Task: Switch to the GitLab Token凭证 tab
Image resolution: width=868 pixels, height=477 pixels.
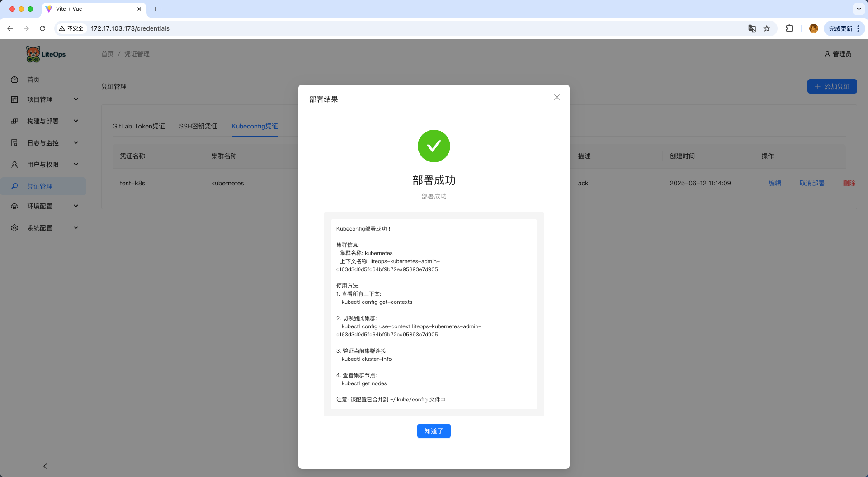Action: pos(138,126)
